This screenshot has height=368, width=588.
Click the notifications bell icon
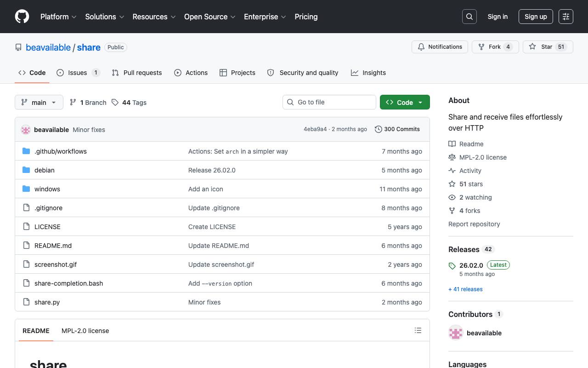(x=421, y=47)
